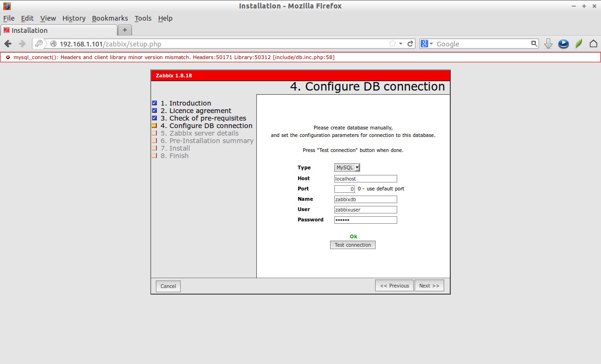
Task: Click the browser address bar URL
Action: pos(110,44)
